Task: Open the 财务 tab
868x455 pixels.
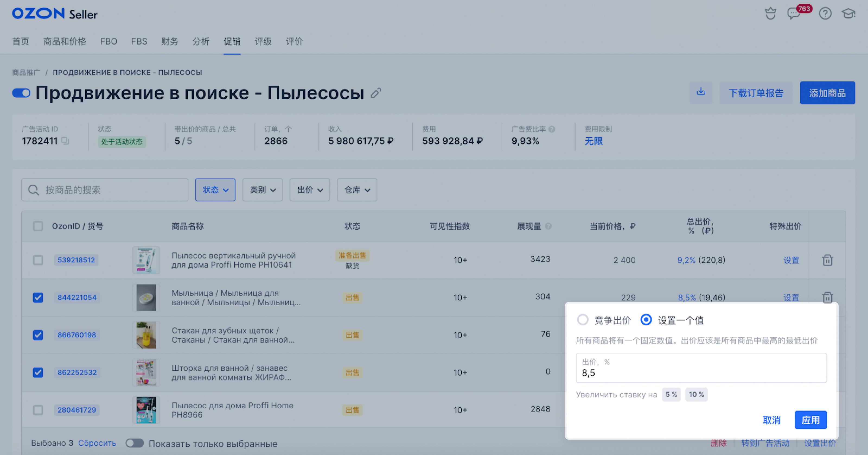Action: click(x=170, y=42)
